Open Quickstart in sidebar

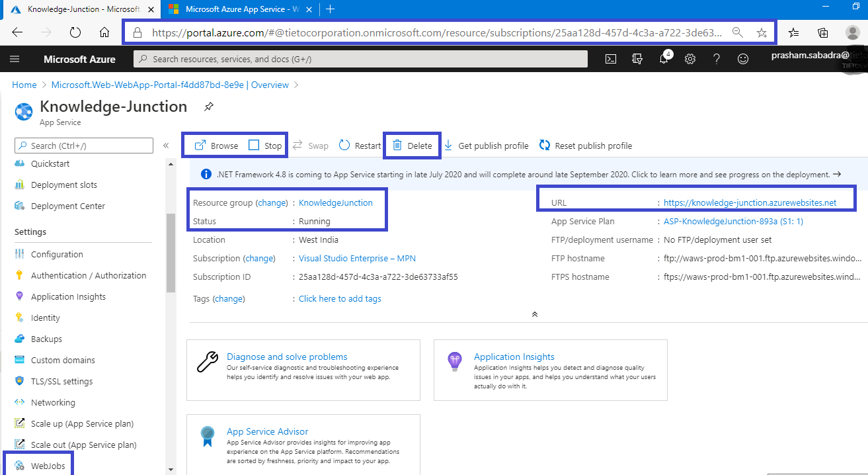click(50, 163)
